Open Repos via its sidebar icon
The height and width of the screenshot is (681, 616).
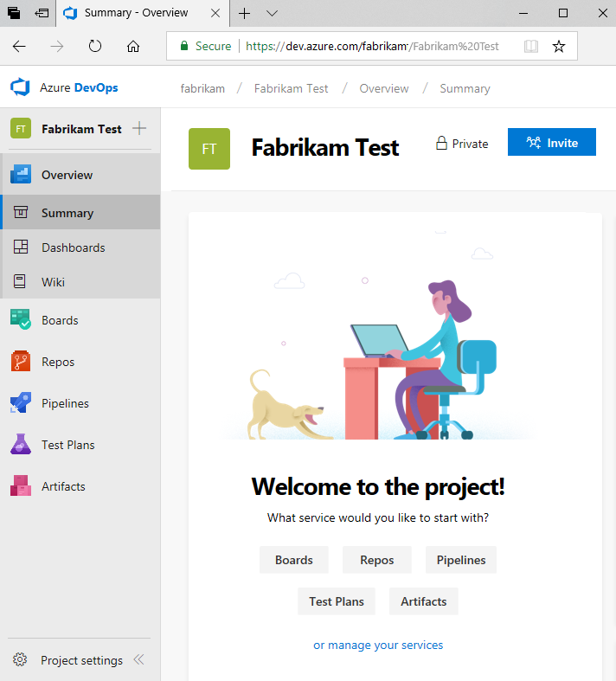(21, 362)
